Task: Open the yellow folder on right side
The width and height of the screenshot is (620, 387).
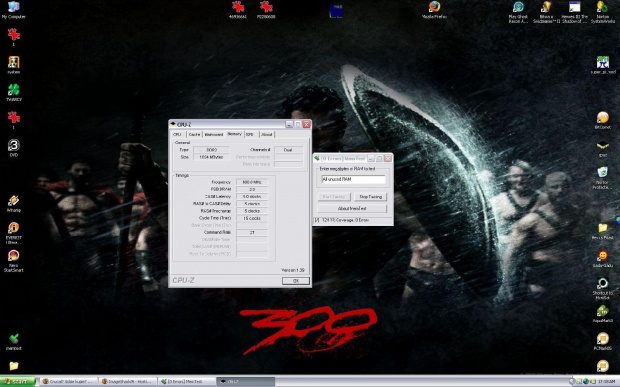Action: click(603, 231)
